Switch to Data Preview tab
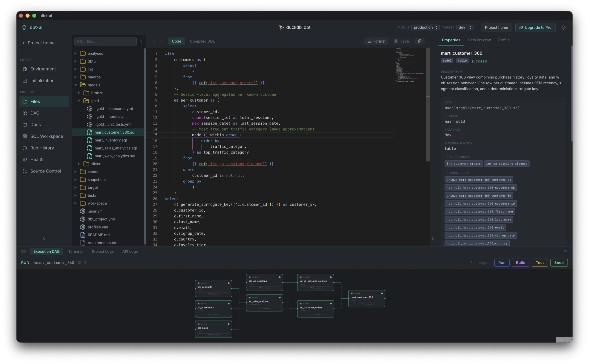The width and height of the screenshot is (589, 364). [x=479, y=40]
